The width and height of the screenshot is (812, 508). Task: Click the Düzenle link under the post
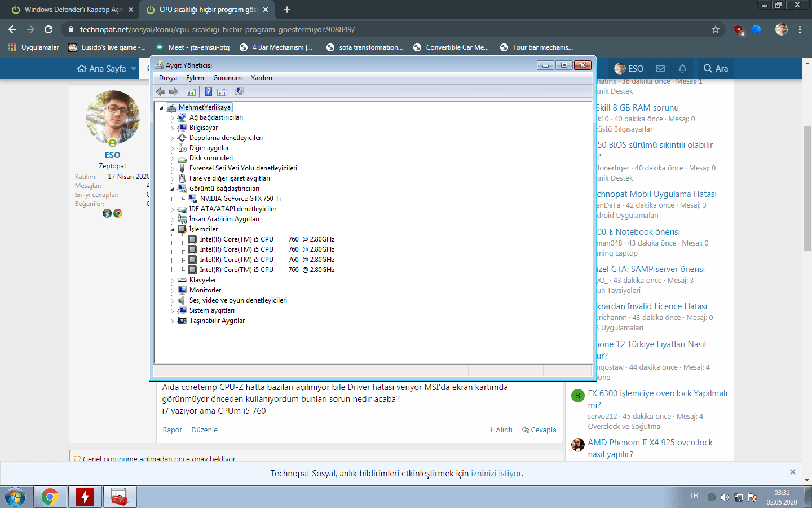coord(205,430)
